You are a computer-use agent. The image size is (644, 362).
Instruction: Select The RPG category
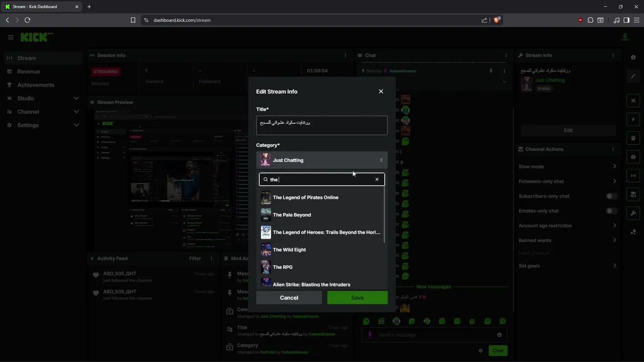(x=321, y=267)
